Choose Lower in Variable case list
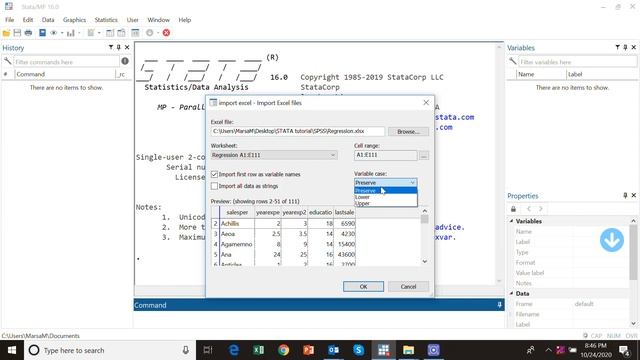Screen dimensions: 640x360 pyautogui.click(x=385, y=197)
